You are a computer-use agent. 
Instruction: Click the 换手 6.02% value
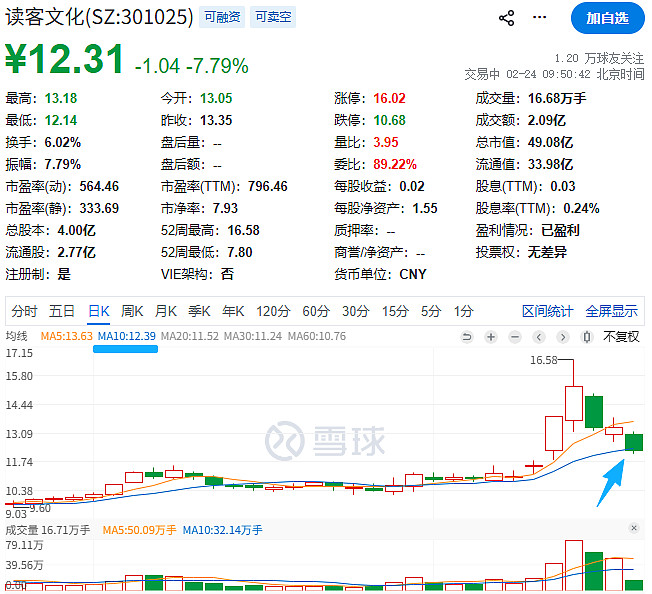pos(62,142)
